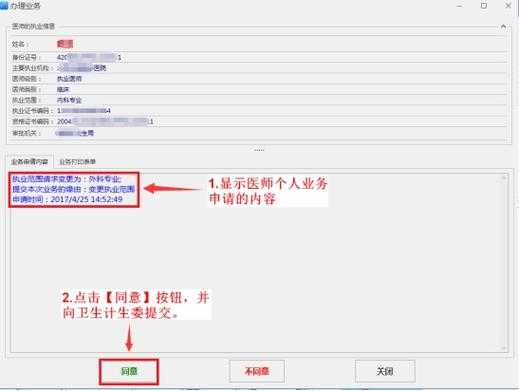Viewport: 519px width, 391px height.
Task: Click the content area's scrollbar down arrow
Action: coord(504,348)
